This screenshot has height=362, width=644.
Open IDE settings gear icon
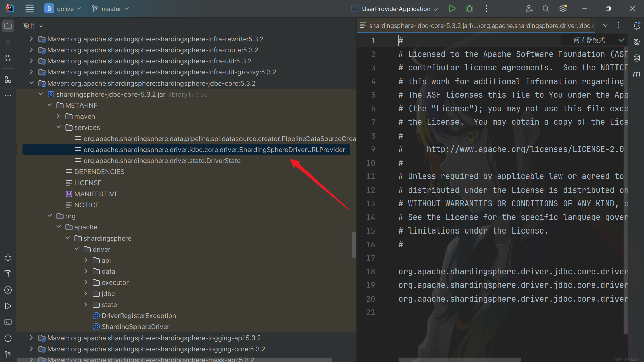coord(563,9)
